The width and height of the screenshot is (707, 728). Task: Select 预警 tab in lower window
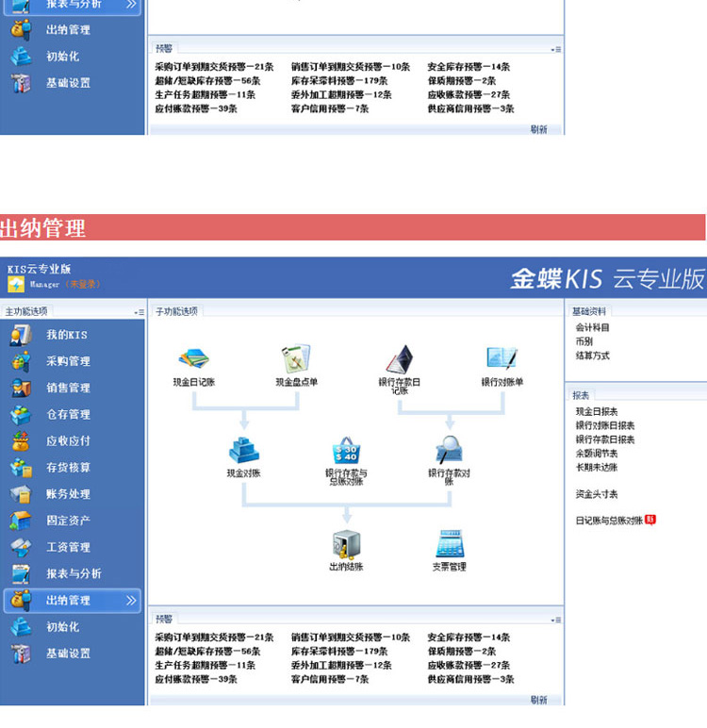164,619
